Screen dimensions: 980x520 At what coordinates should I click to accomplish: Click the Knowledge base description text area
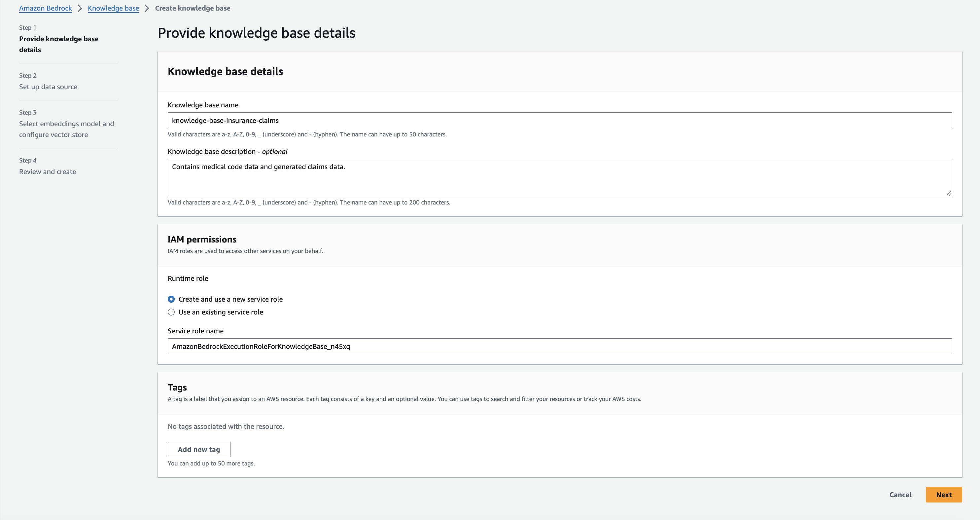coord(559,177)
